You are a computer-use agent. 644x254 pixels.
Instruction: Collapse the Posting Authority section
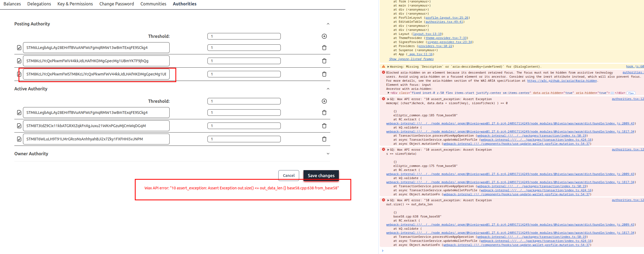click(328, 24)
